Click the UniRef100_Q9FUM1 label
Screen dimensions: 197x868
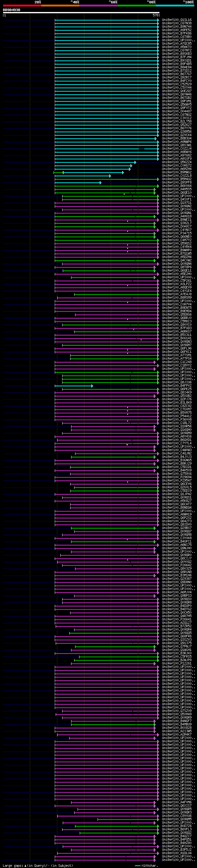pyautogui.click(x=177, y=101)
